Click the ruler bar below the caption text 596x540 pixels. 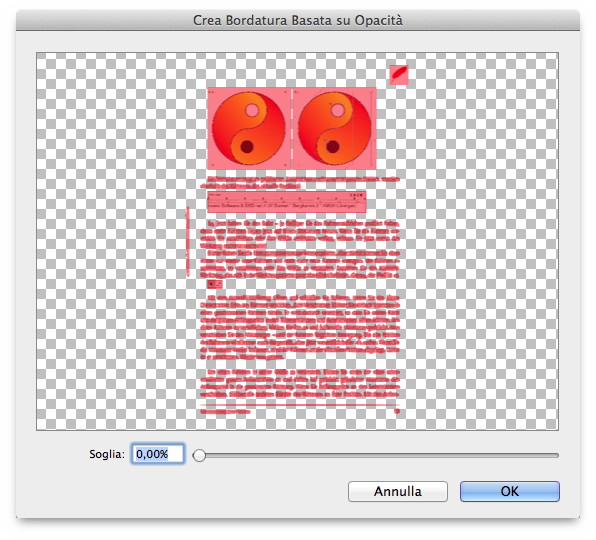[x=287, y=201]
